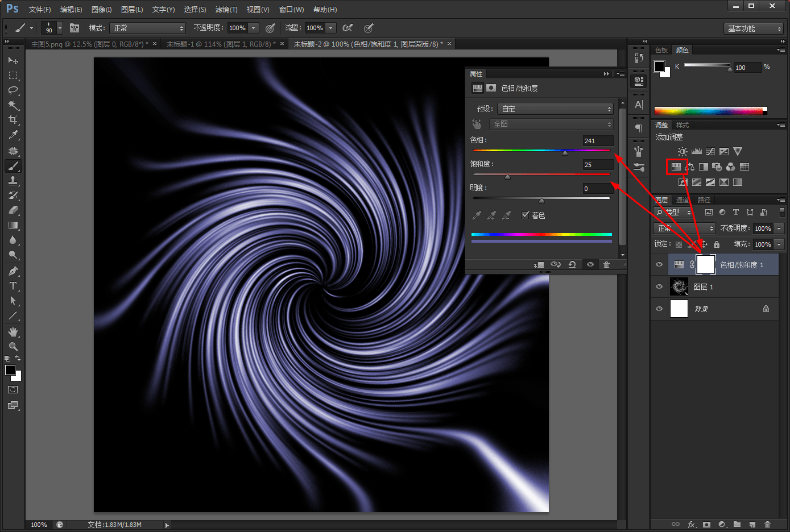Add a Channel Mixer adjustment
The width and height of the screenshot is (790, 532).
click(731, 167)
